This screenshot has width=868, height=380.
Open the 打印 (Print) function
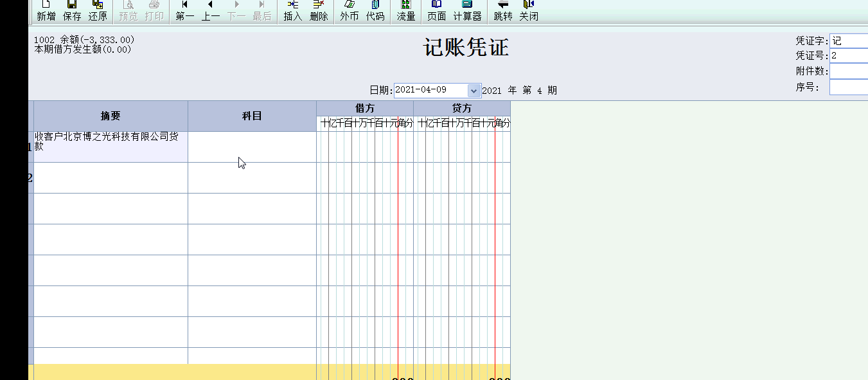(x=154, y=11)
